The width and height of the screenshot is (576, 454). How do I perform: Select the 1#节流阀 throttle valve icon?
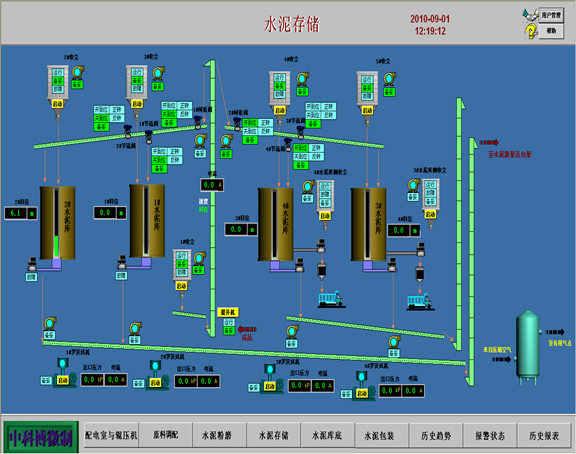pyautogui.click(x=149, y=137)
